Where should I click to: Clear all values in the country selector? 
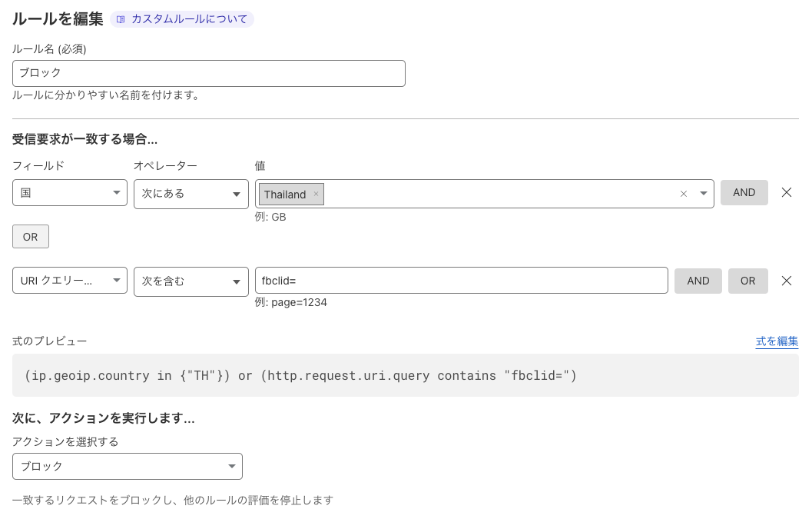(x=684, y=194)
